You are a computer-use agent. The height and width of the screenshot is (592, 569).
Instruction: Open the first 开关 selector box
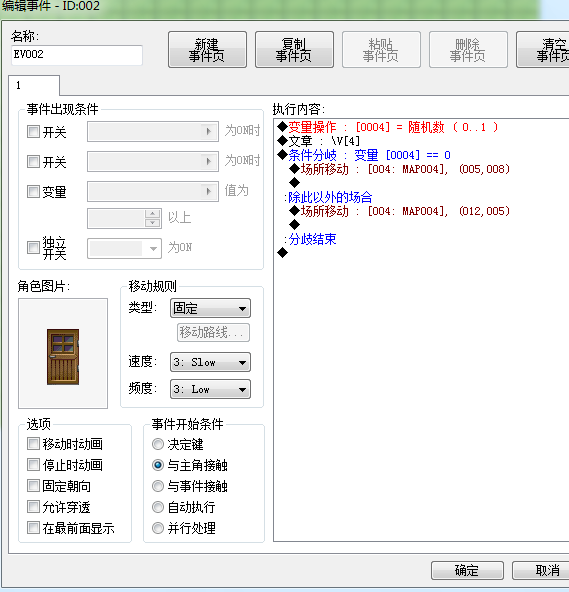click(153, 131)
